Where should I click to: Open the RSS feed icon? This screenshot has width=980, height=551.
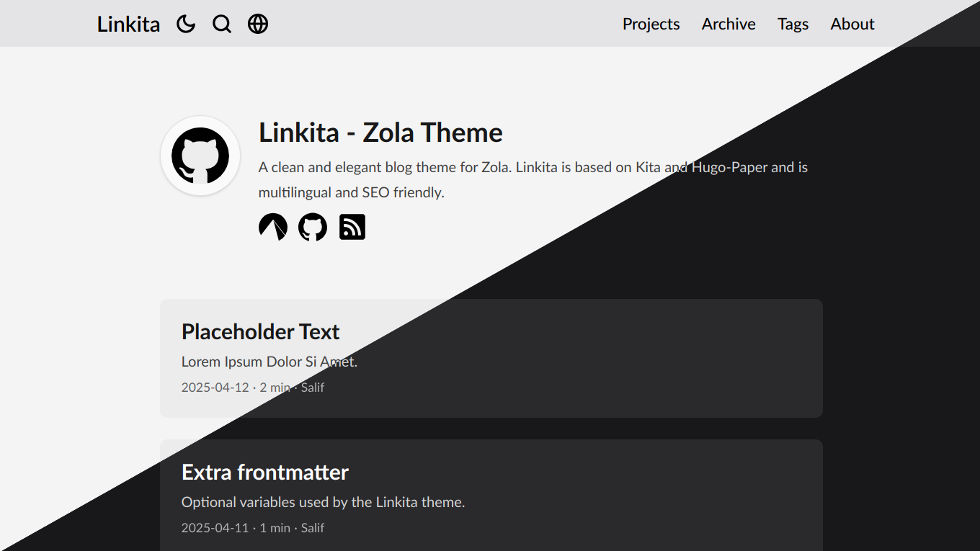(x=352, y=228)
